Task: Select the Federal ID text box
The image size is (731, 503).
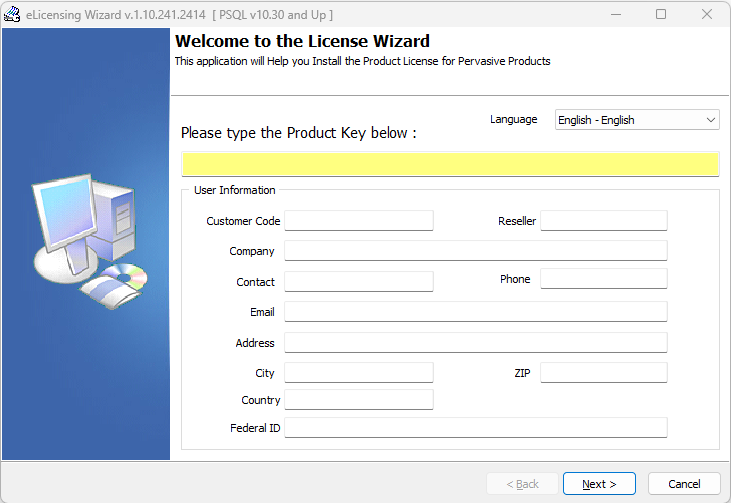Action: tap(476, 427)
